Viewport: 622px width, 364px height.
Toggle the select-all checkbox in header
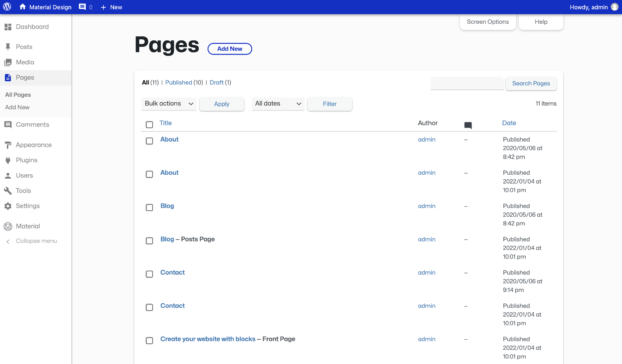(149, 125)
